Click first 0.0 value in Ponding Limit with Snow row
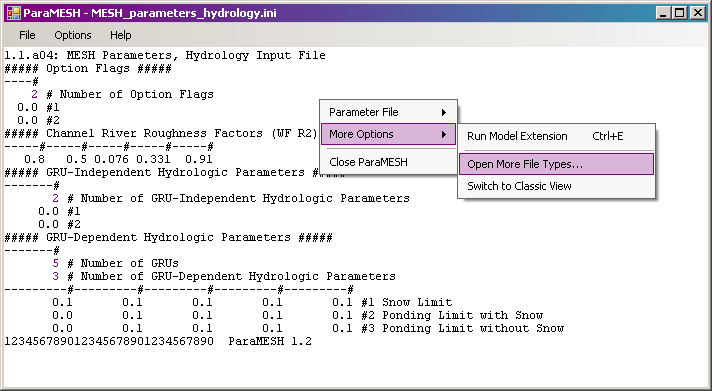 62,315
